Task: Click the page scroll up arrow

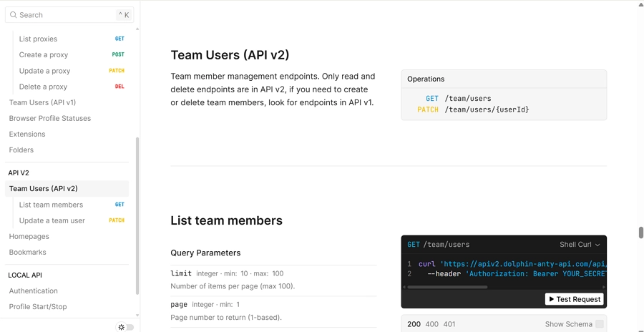Action: click(x=640, y=4)
